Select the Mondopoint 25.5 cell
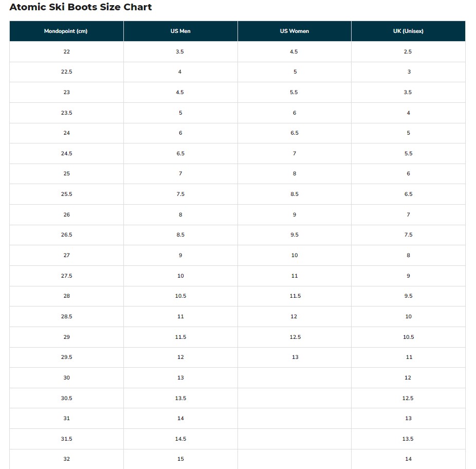The image size is (476, 469). click(66, 194)
